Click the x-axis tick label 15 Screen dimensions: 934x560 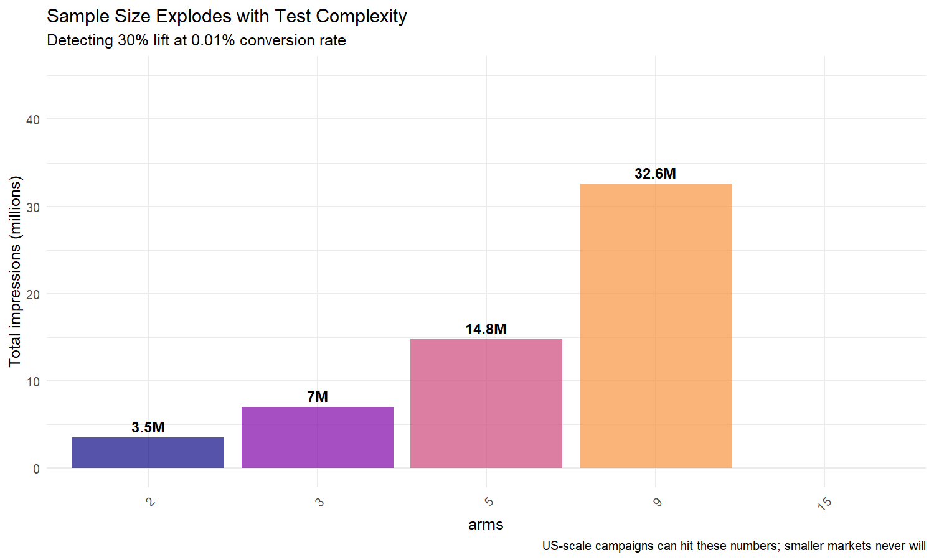pyautogui.click(x=824, y=504)
